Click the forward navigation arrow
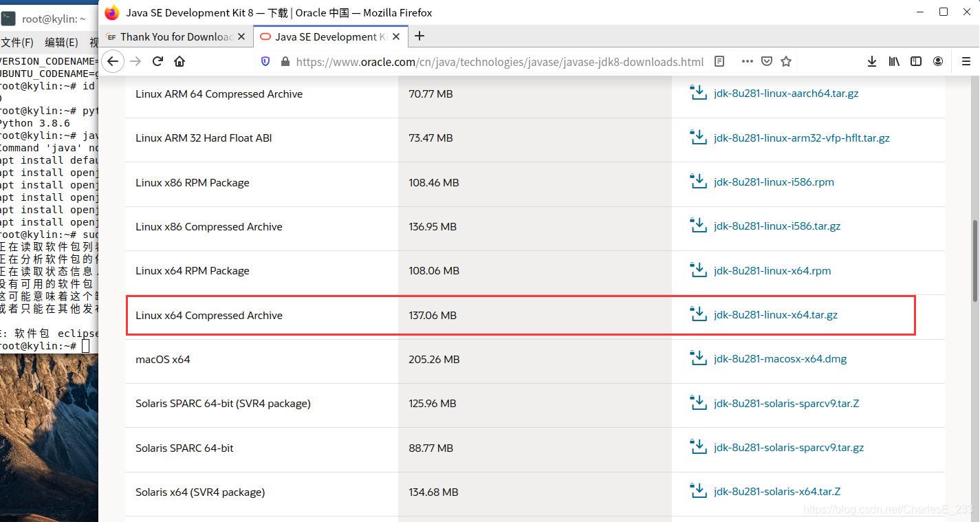This screenshot has width=980, height=522. coord(135,61)
